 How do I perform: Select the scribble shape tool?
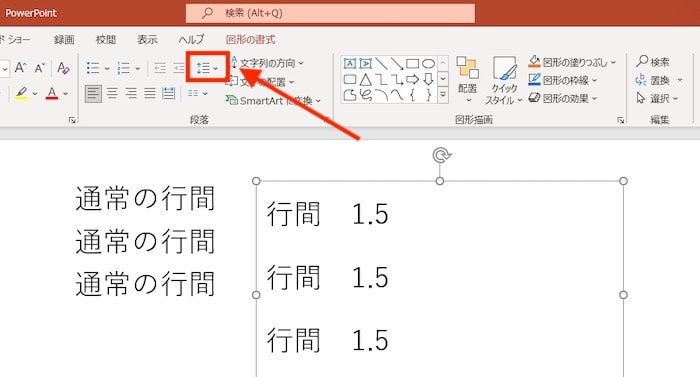click(x=366, y=95)
